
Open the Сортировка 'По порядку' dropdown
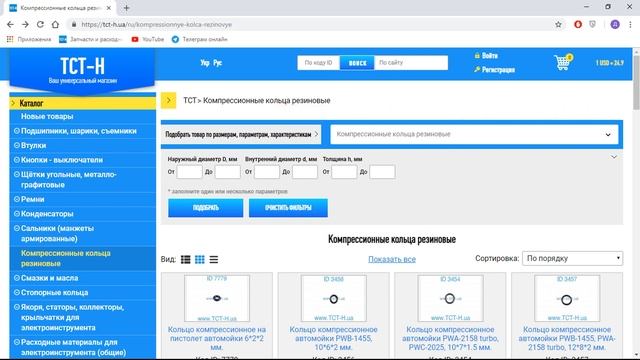coord(572,258)
